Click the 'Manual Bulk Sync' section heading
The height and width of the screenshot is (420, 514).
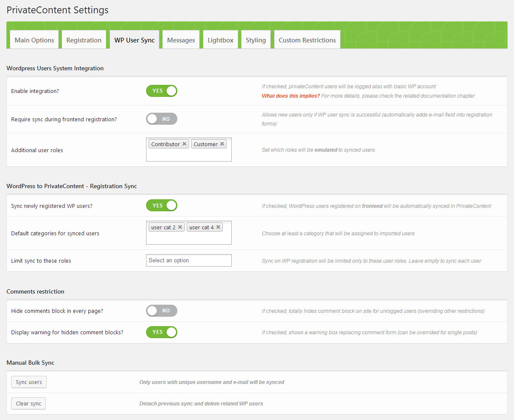coord(30,363)
